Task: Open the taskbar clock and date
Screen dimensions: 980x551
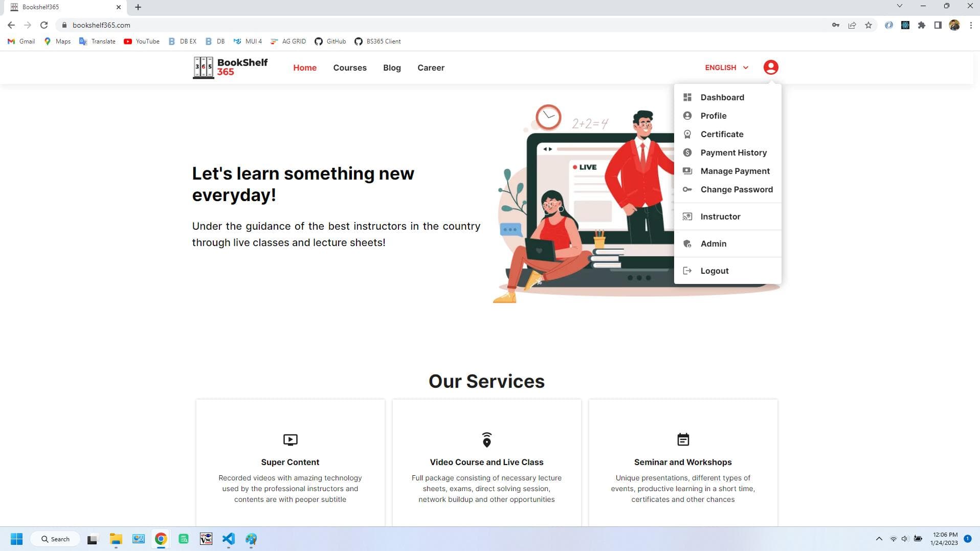Action: (944, 539)
